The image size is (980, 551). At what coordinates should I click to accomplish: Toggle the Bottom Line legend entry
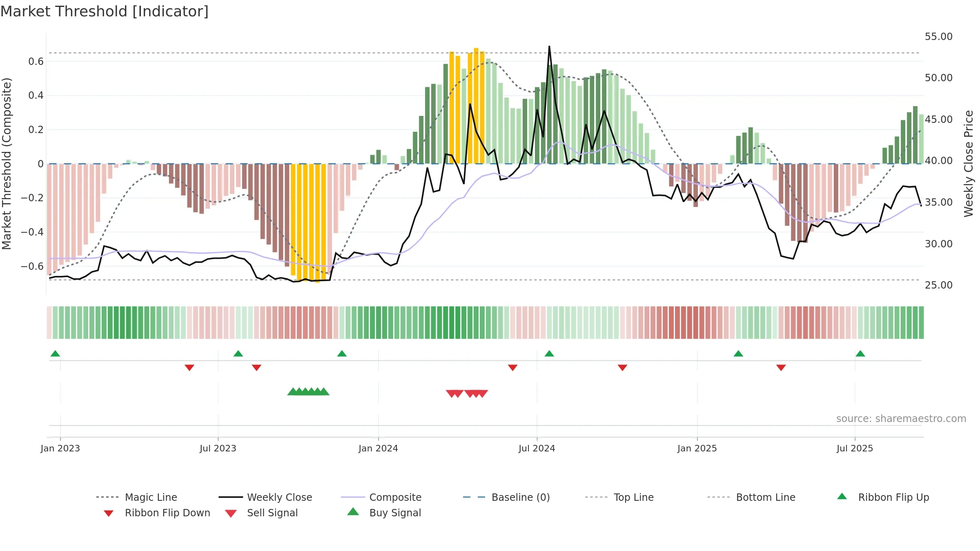click(x=751, y=497)
